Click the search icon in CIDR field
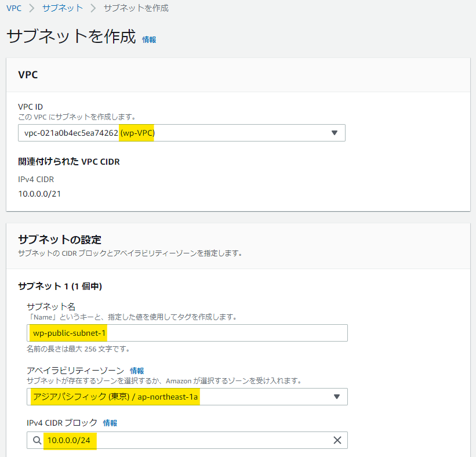 37,440
